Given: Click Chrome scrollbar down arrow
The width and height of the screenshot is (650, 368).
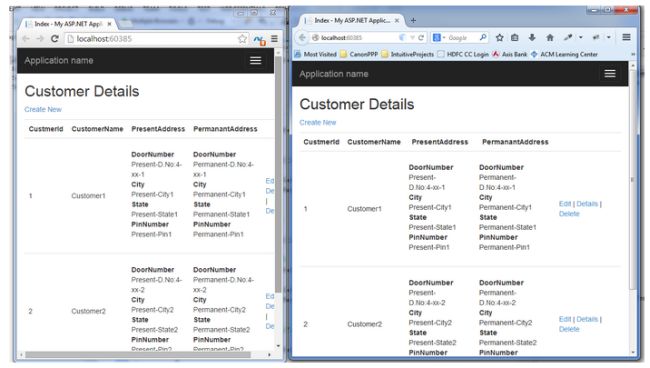Looking at the screenshot, I should (278, 346).
